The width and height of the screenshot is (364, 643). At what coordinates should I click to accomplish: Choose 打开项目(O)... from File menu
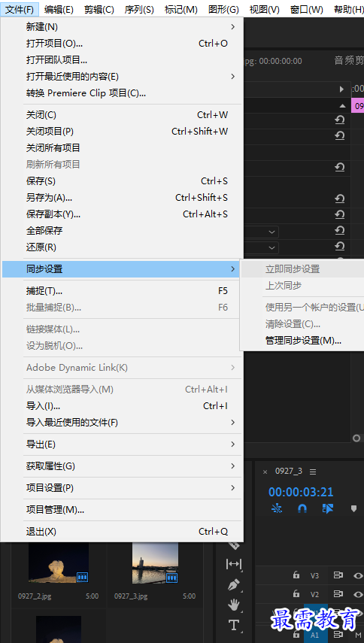point(121,44)
